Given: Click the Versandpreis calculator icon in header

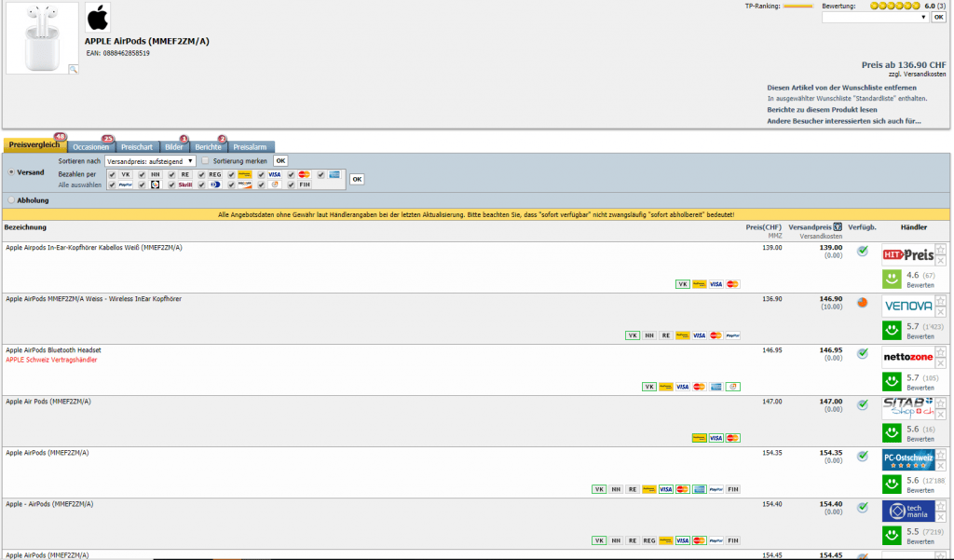Looking at the screenshot, I should (838, 226).
